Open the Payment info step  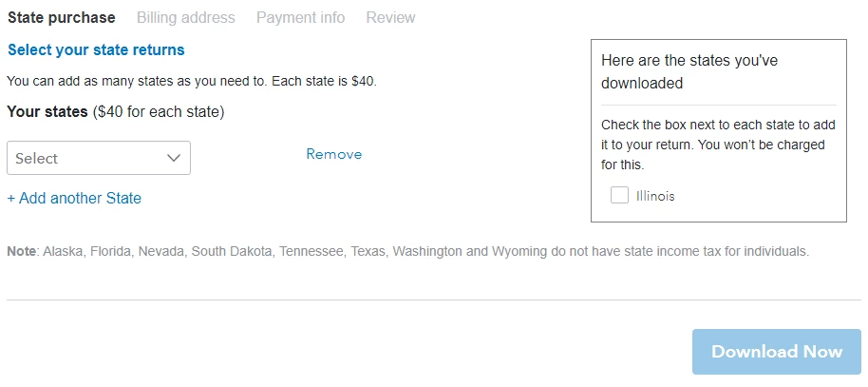[301, 18]
